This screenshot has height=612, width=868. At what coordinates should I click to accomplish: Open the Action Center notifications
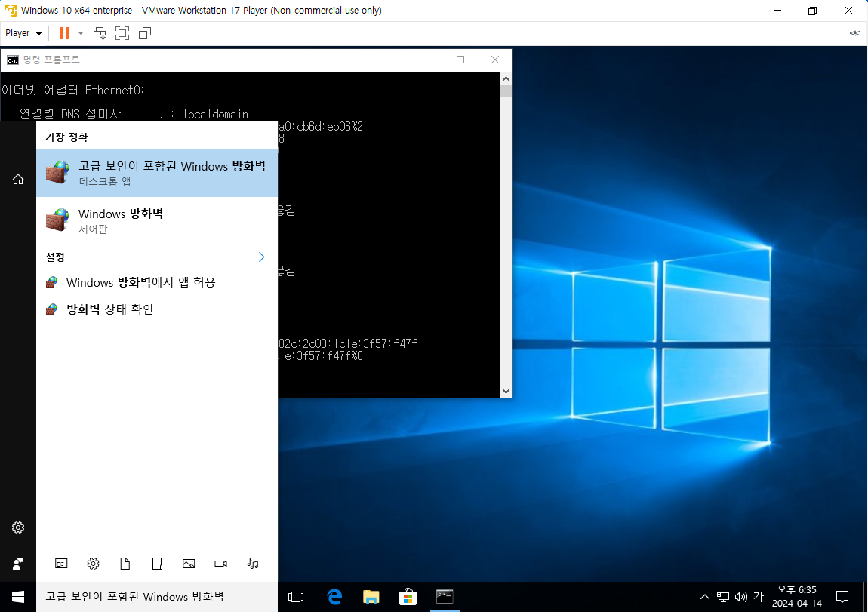(842, 596)
